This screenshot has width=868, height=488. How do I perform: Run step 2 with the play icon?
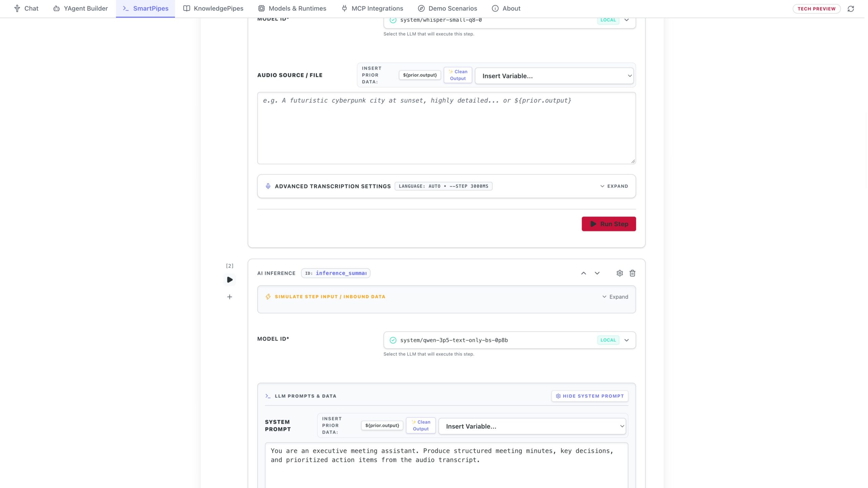point(230,280)
